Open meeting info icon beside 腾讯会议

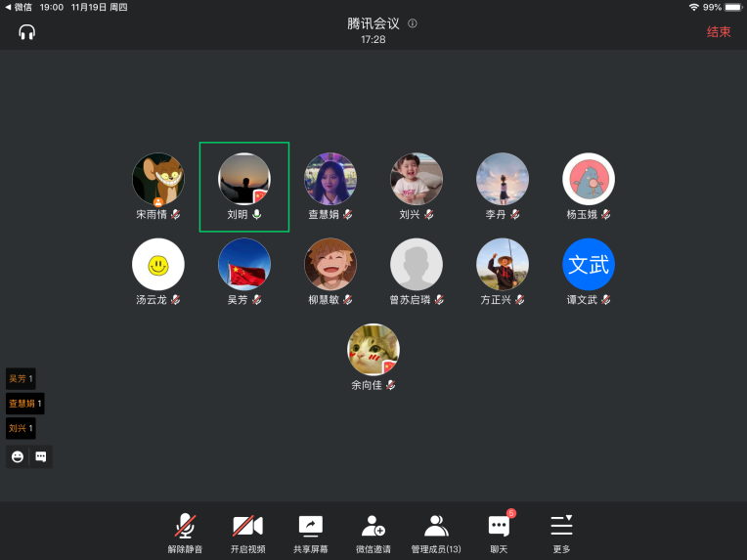pos(413,23)
